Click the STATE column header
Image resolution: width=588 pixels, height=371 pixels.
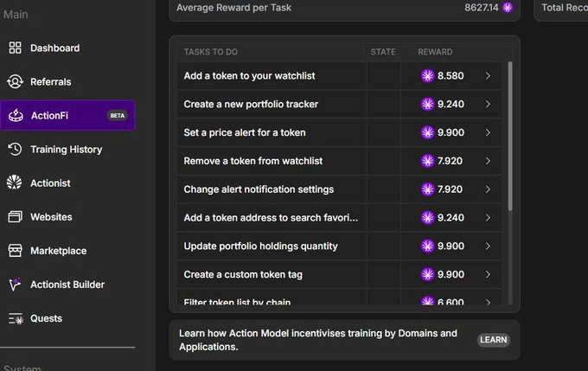coord(383,52)
